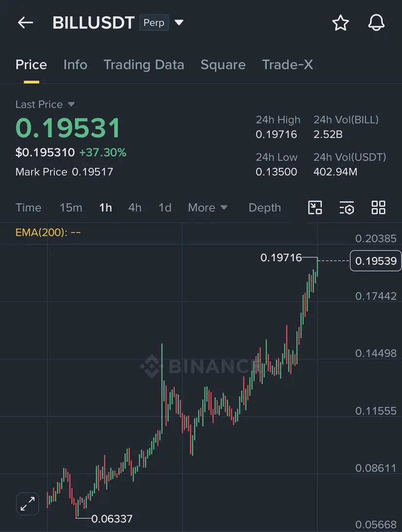Screen dimensions: 402x532
Task: Select the 15m chart interval
Action: [x=71, y=208]
